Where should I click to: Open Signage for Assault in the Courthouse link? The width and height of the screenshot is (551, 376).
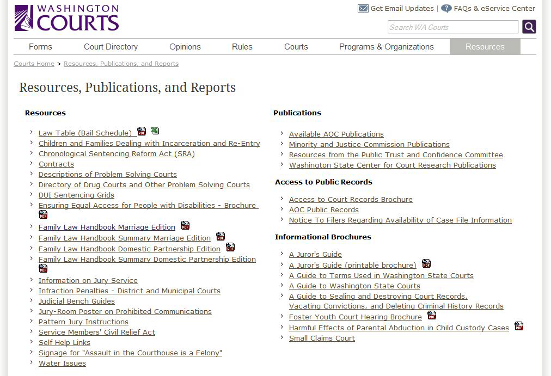coord(130,352)
